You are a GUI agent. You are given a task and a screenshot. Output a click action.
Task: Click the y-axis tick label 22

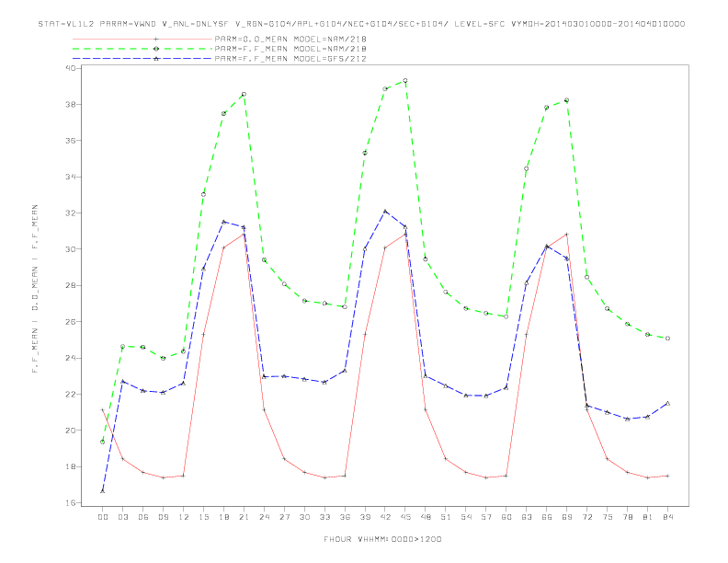[x=71, y=394]
